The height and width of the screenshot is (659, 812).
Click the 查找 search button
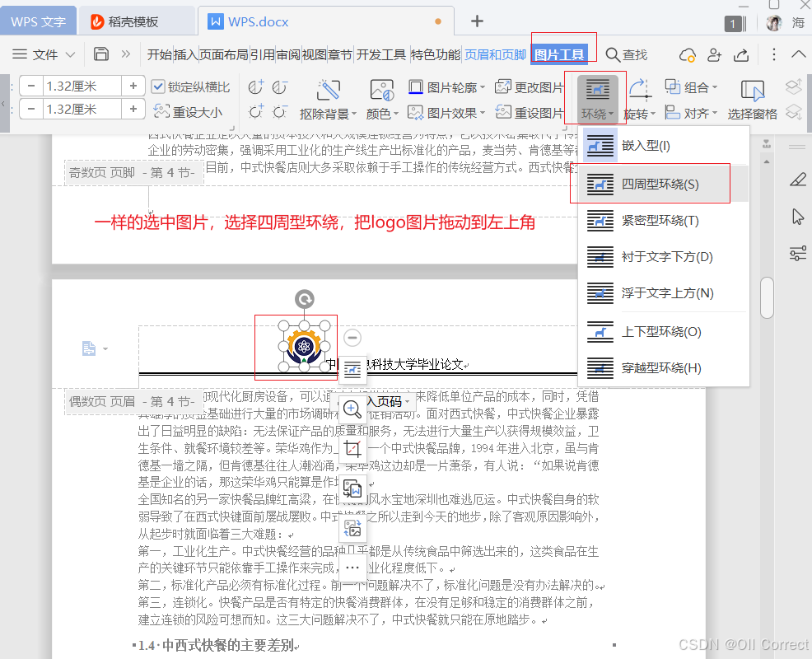[x=627, y=54]
